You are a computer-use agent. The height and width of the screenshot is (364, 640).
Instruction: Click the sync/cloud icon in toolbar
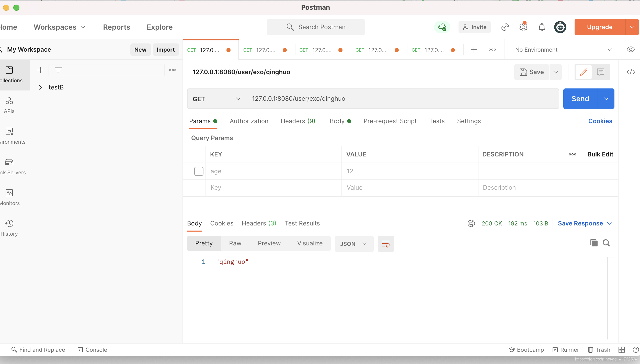tap(442, 27)
